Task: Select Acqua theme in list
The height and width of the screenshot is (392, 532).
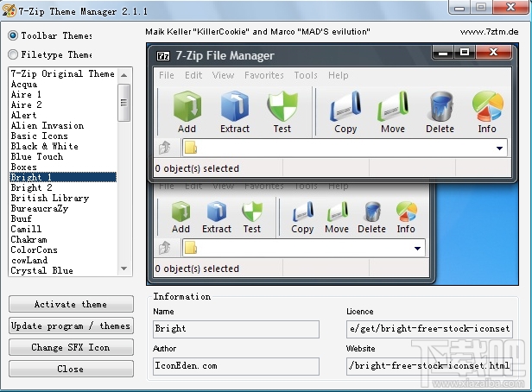Action: (x=63, y=84)
